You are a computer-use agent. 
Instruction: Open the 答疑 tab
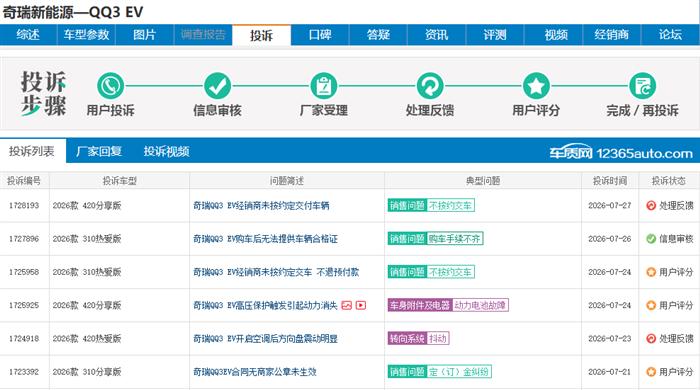378,35
